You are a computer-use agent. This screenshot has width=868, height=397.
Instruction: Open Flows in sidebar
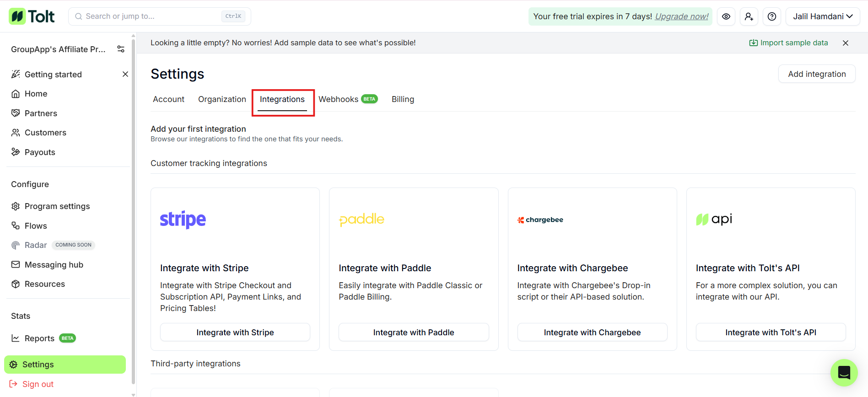pyautogui.click(x=36, y=226)
